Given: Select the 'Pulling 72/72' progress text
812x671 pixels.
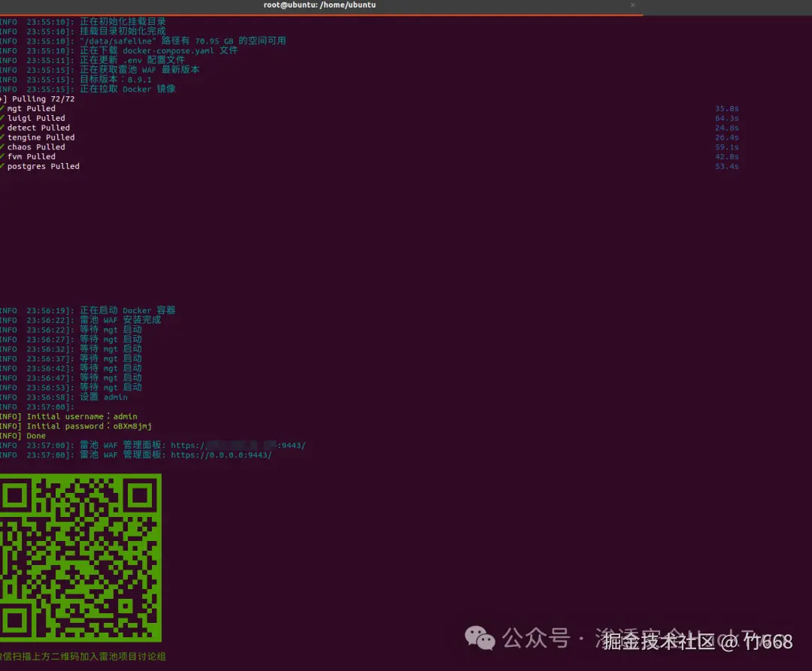Looking at the screenshot, I should coord(44,99).
